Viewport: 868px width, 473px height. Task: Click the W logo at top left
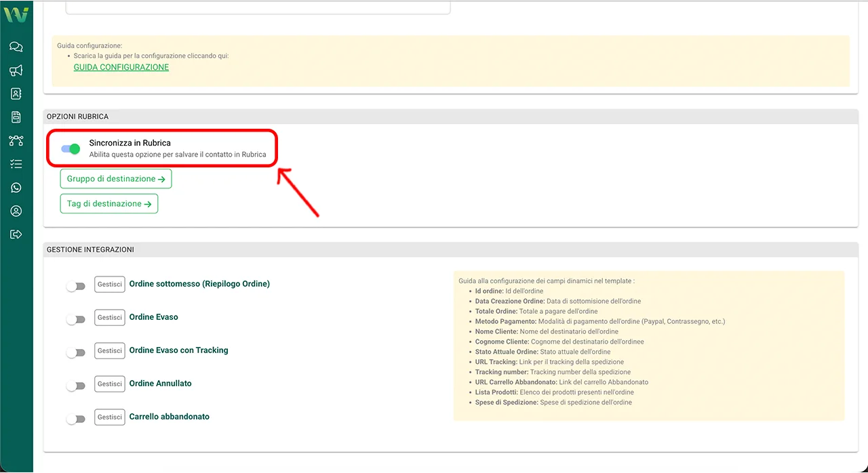coord(16,14)
